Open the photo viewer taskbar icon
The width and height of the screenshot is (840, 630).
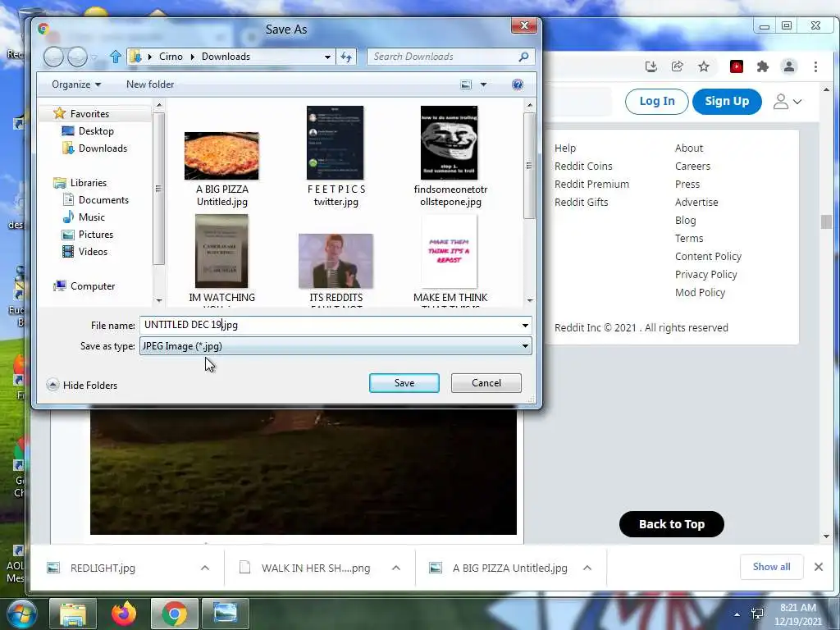pos(225,614)
